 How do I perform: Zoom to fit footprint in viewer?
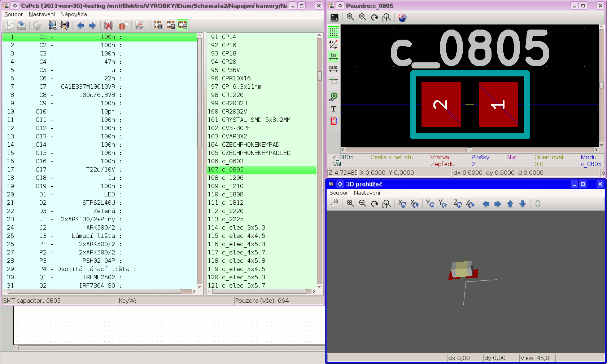tap(387, 17)
